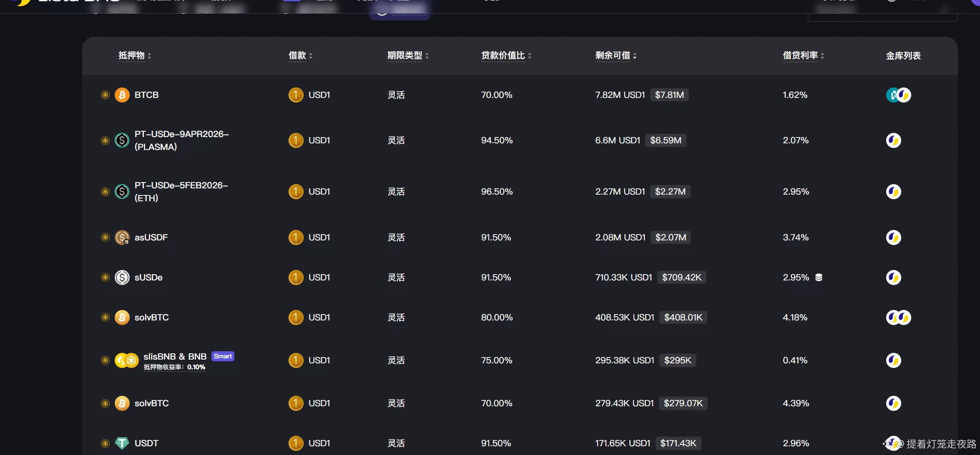Click the asUSDF token icon
This screenshot has height=455, width=980.
click(122, 237)
